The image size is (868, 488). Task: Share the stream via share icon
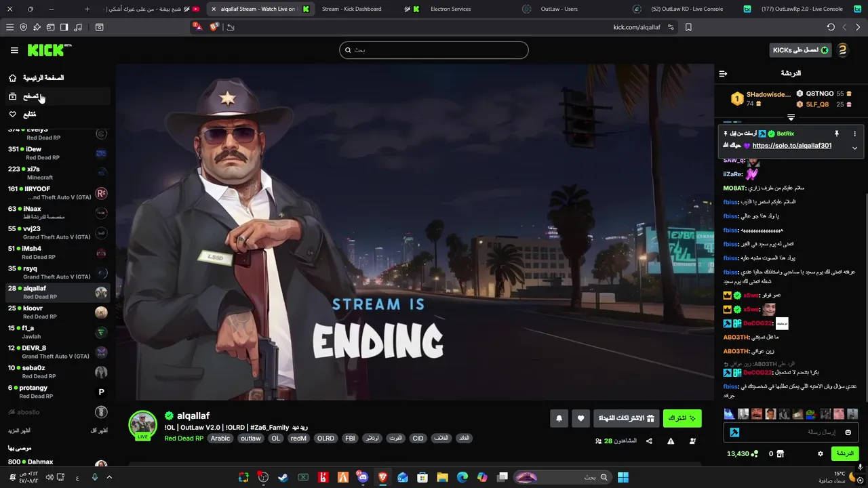(649, 441)
